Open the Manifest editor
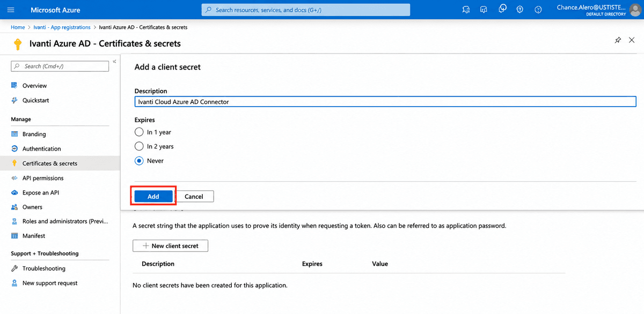Viewport: 644px width, 314px height. tap(34, 236)
